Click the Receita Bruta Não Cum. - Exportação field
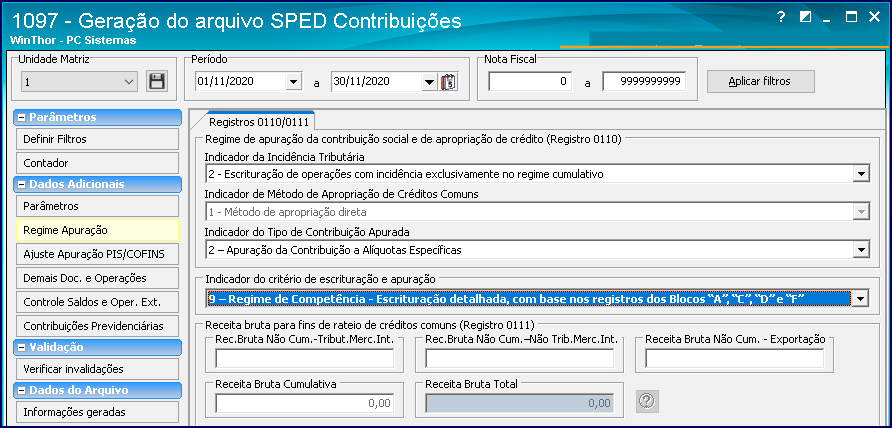The height and width of the screenshot is (428, 892). 734,358
